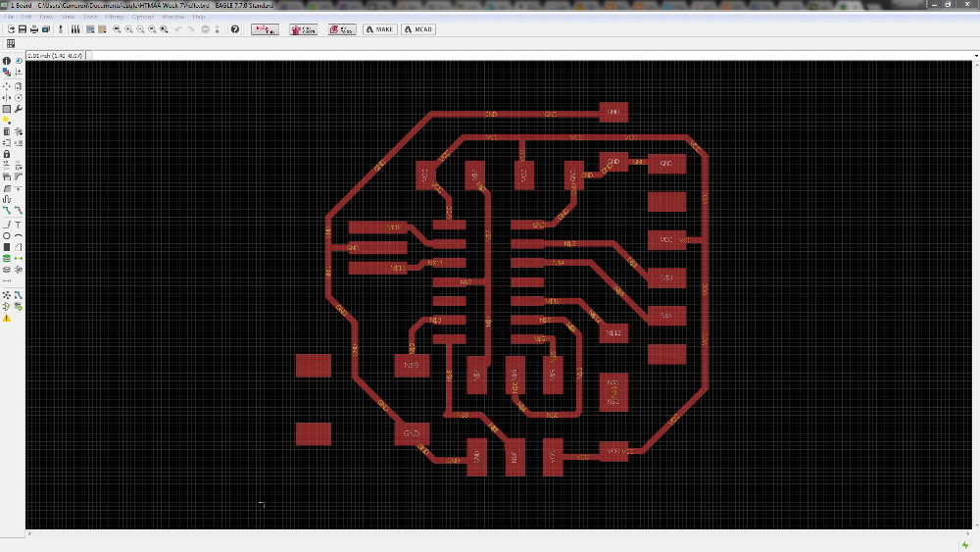Click the Print icon
The width and height of the screenshot is (980, 552).
[34, 29]
